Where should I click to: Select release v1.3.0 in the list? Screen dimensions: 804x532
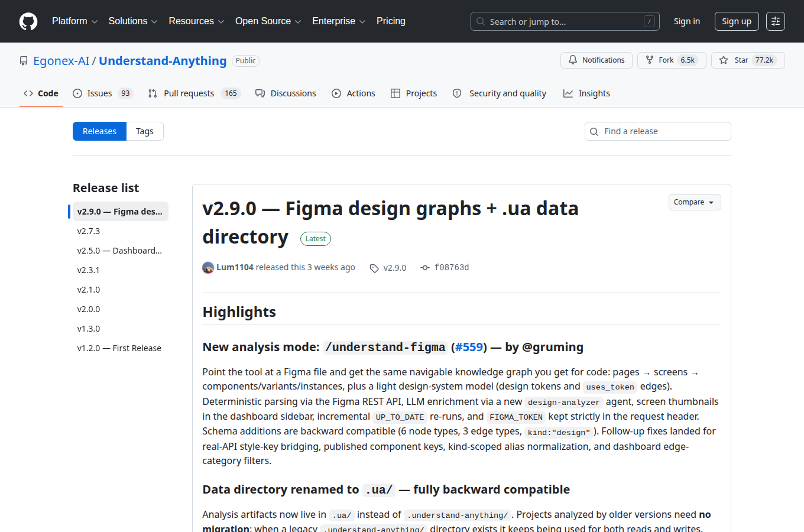pyautogui.click(x=120, y=329)
